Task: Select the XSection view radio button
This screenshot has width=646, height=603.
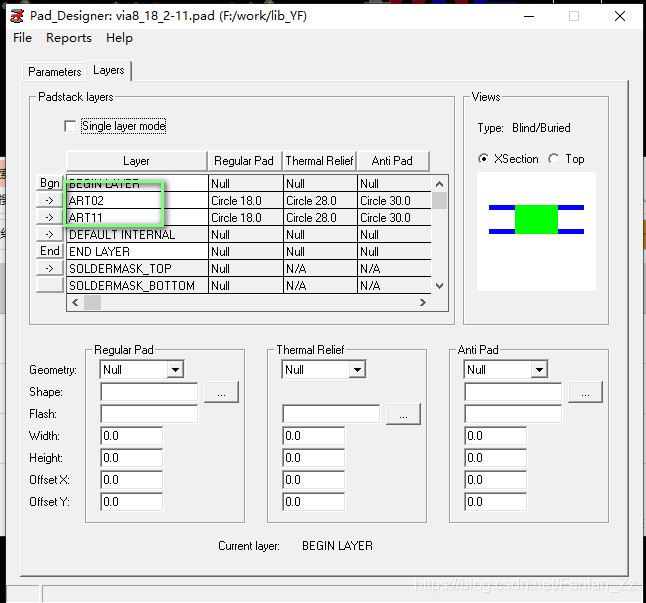Action: click(x=484, y=159)
